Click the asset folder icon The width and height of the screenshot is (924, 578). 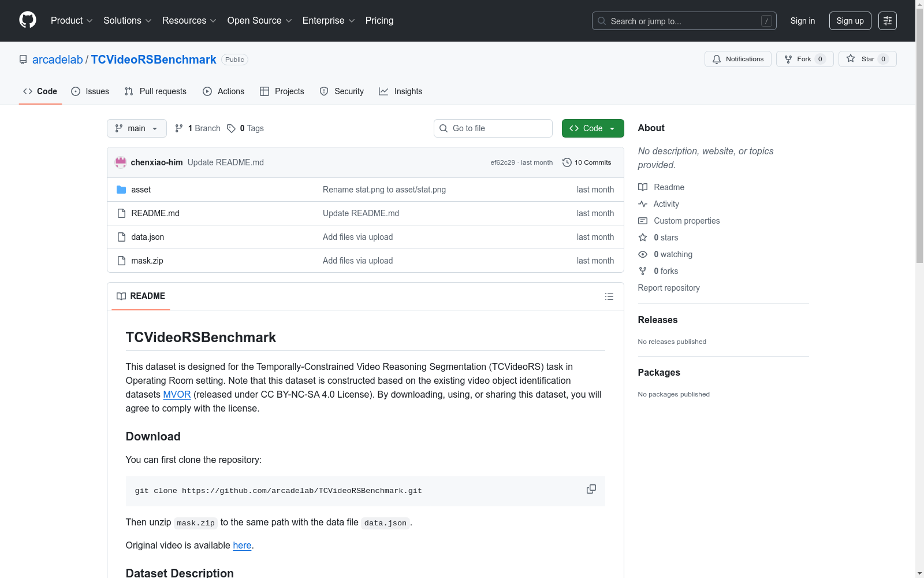click(121, 190)
